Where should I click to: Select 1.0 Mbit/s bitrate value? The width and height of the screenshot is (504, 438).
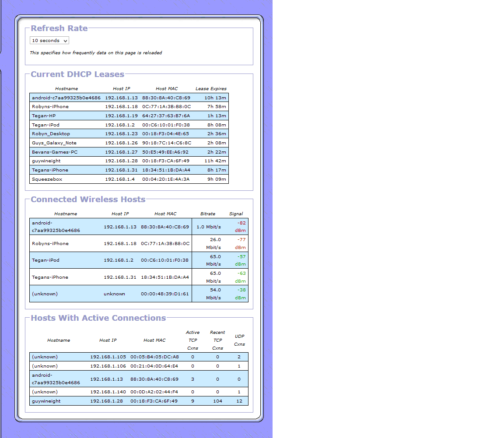coord(209,227)
